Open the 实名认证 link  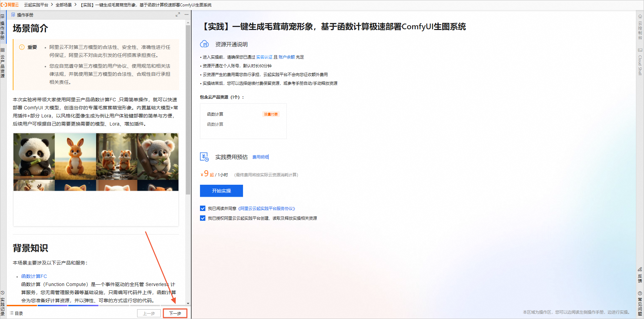(x=264, y=57)
